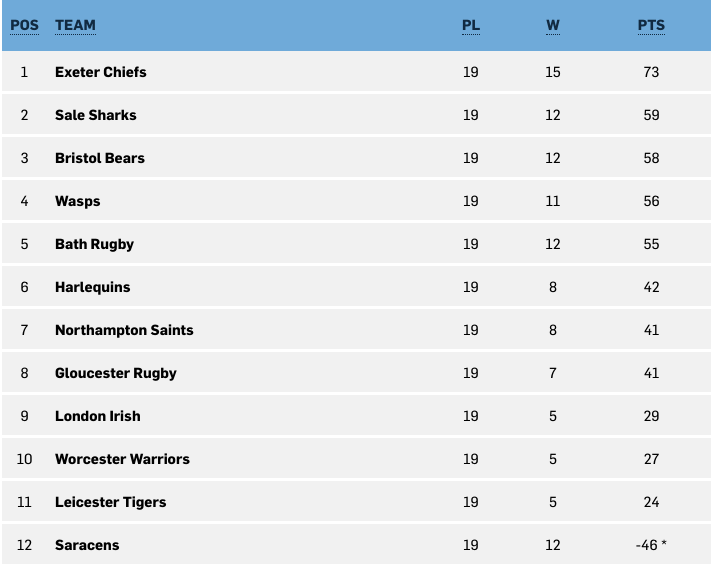
Task: Click Sale Sharks' 59 points value
Action: point(651,115)
